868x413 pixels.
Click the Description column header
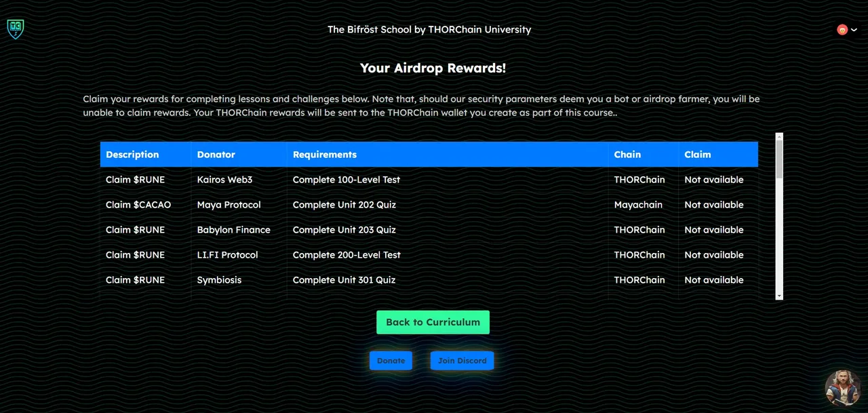click(x=146, y=155)
